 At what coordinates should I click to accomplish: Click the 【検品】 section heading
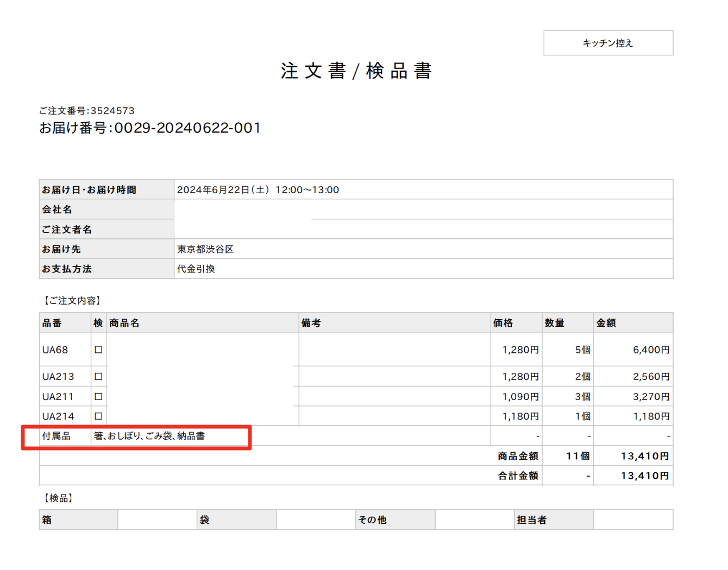(x=58, y=498)
